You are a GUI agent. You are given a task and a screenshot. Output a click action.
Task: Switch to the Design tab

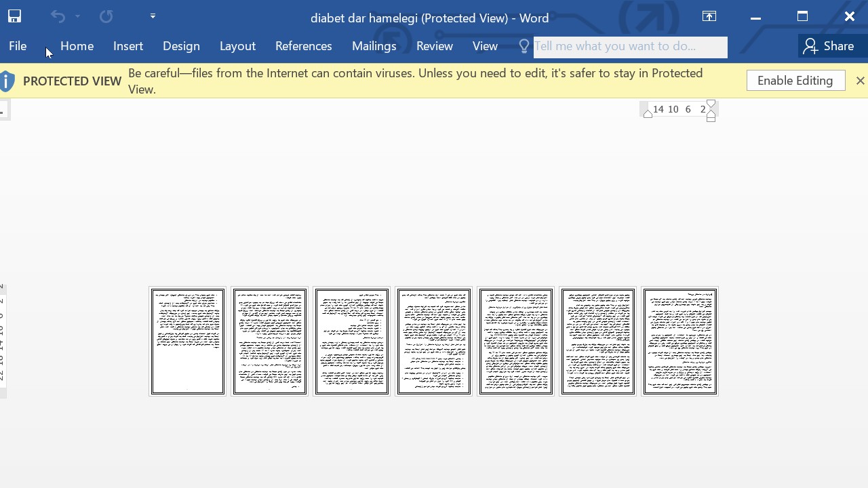181,46
